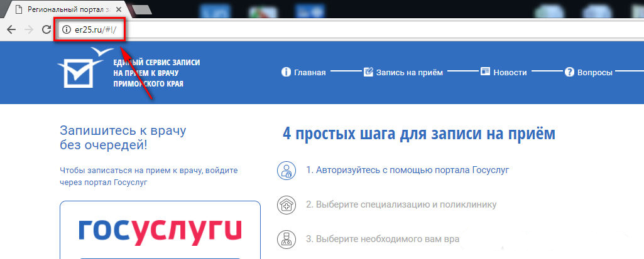Click the info icon beside Главная
644x259 pixels.
(x=286, y=72)
